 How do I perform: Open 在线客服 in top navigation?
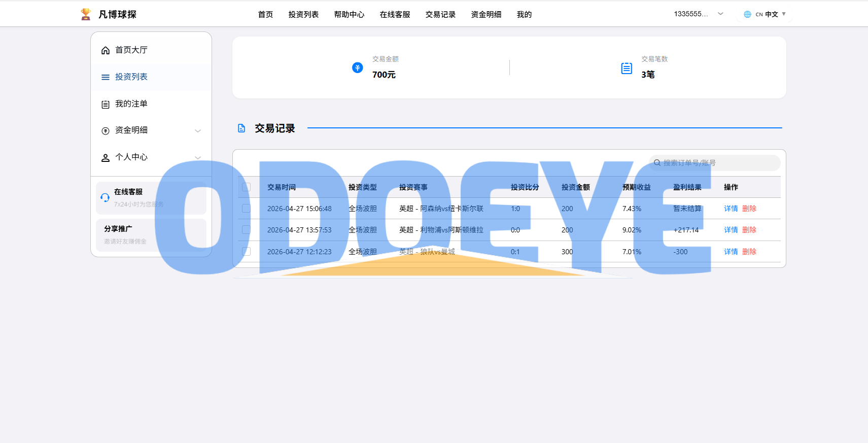[395, 14]
